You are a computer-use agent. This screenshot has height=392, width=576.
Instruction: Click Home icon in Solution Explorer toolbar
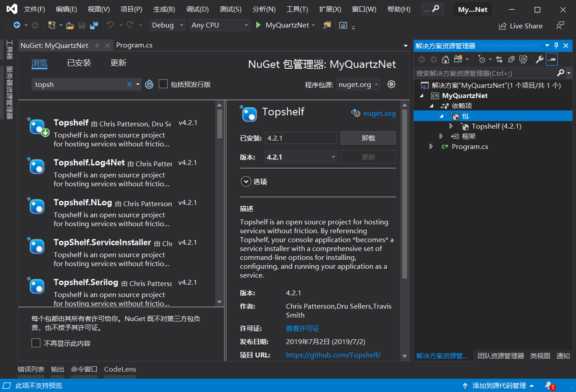pyautogui.click(x=446, y=59)
